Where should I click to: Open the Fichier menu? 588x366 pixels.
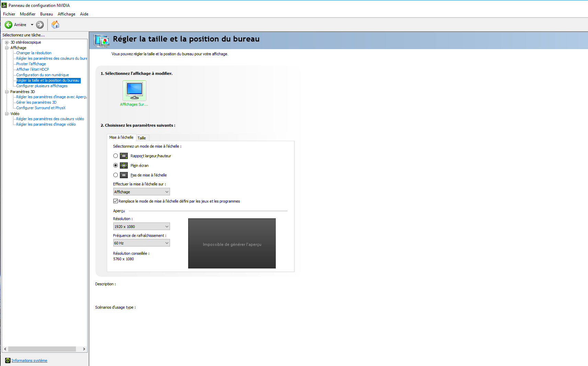(9, 14)
